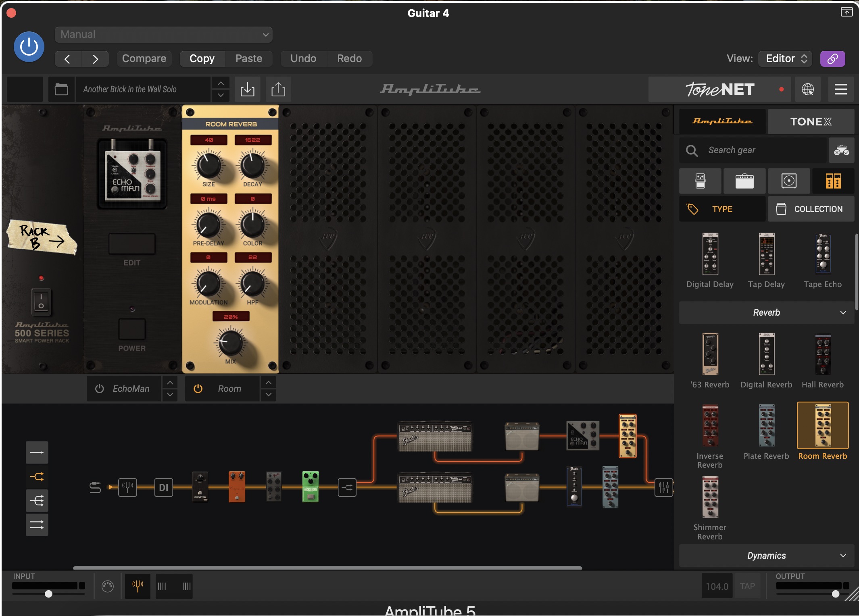Click the mixer block at chain end
Image resolution: width=859 pixels, height=616 pixels.
pyautogui.click(x=664, y=488)
